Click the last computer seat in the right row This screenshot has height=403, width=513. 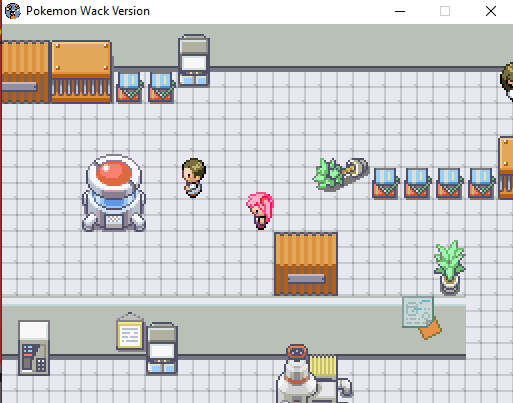(x=481, y=184)
